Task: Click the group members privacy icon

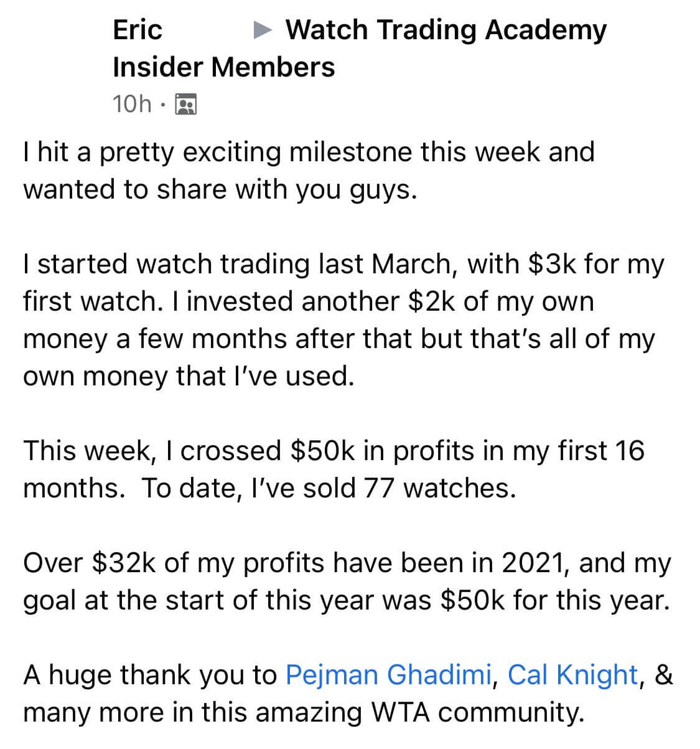Action: click(185, 104)
